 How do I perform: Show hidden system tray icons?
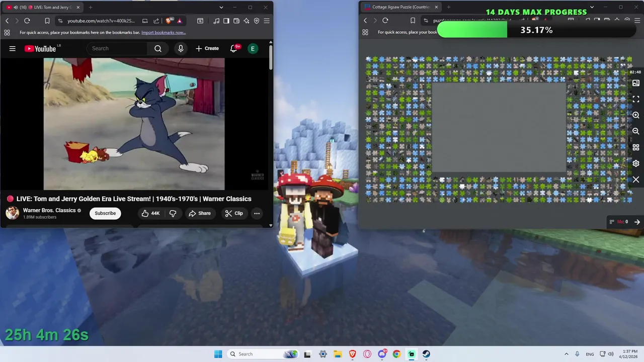pos(566,354)
